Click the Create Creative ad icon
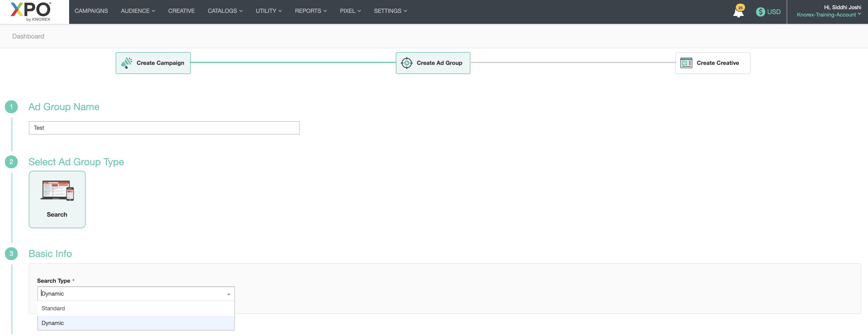Viewport: 868px width, 336px height. pos(686,63)
